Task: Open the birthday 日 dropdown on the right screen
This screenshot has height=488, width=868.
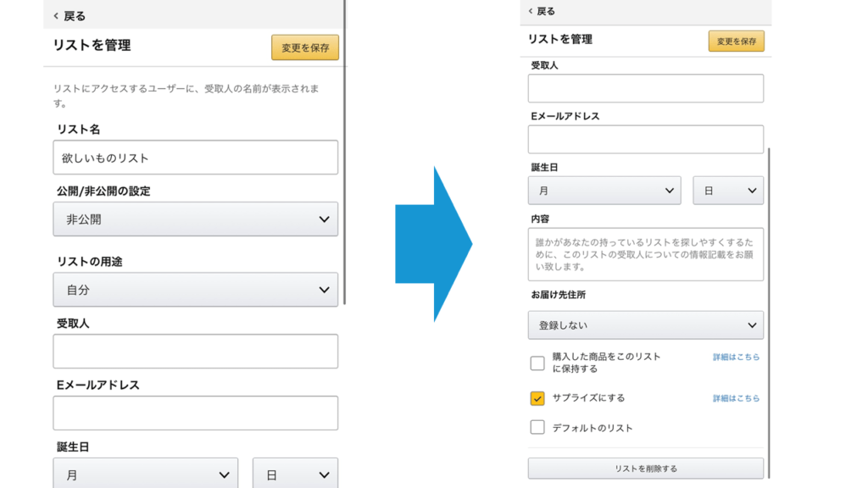Action: [x=728, y=191]
